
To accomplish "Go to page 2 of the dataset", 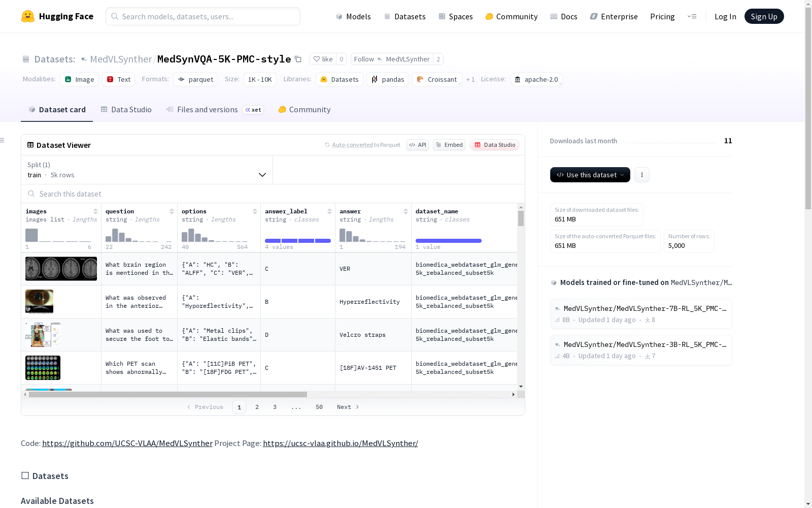I will click(257, 407).
